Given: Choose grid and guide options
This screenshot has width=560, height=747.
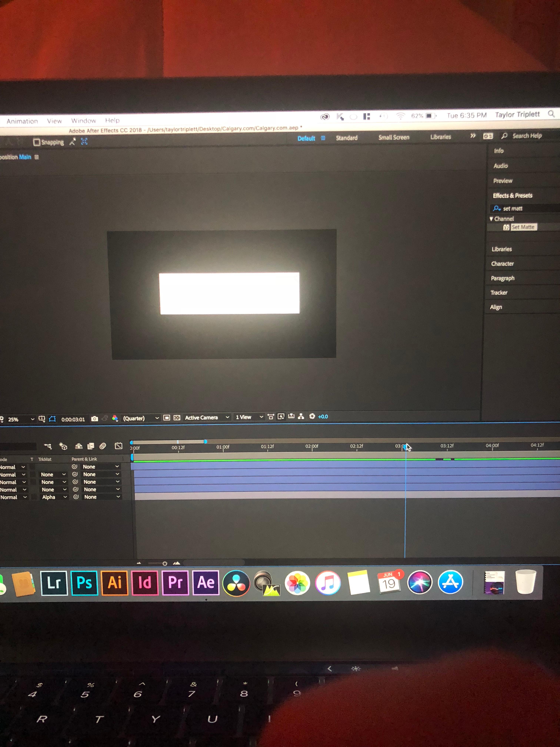Looking at the screenshot, I should pos(41,418).
